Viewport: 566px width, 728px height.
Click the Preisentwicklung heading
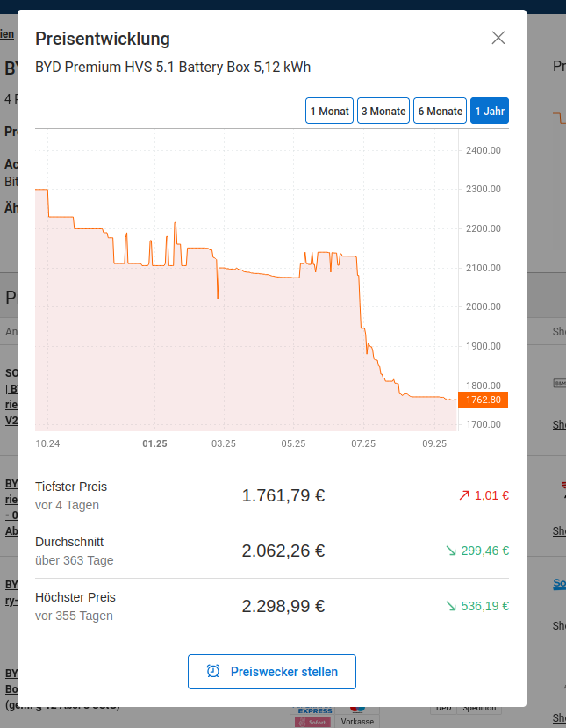(102, 39)
